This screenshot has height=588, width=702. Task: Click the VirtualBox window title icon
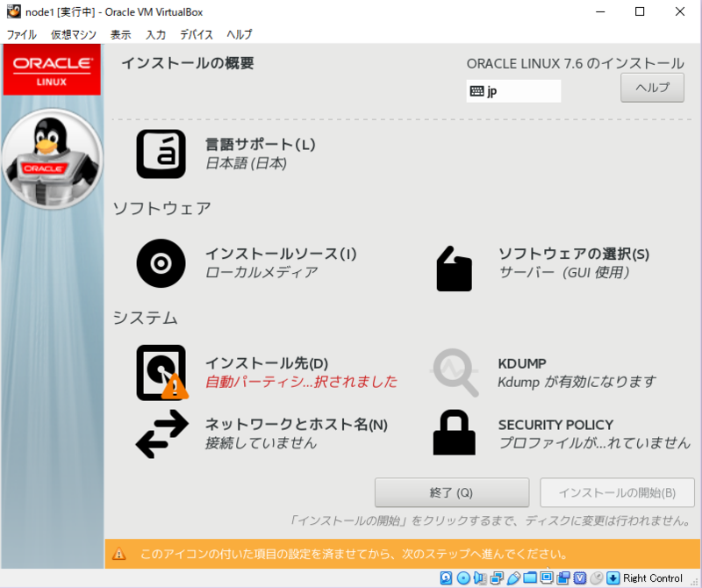click(x=14, y=11)
